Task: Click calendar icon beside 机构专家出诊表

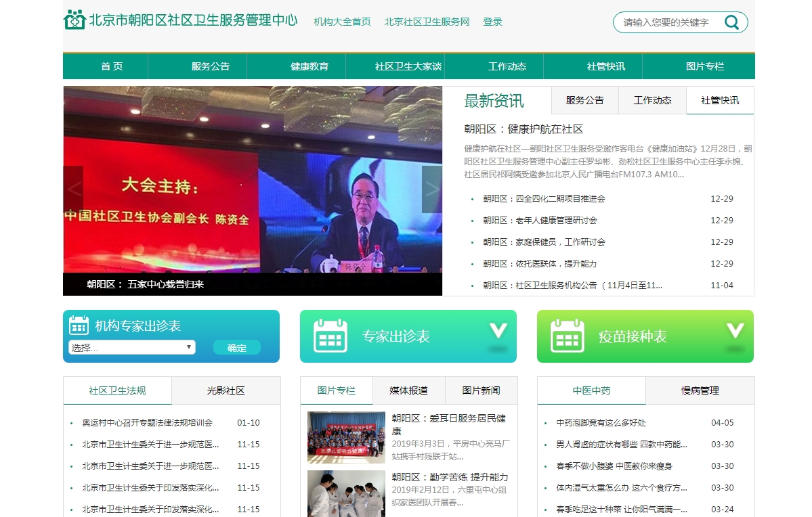Action: 79,325
